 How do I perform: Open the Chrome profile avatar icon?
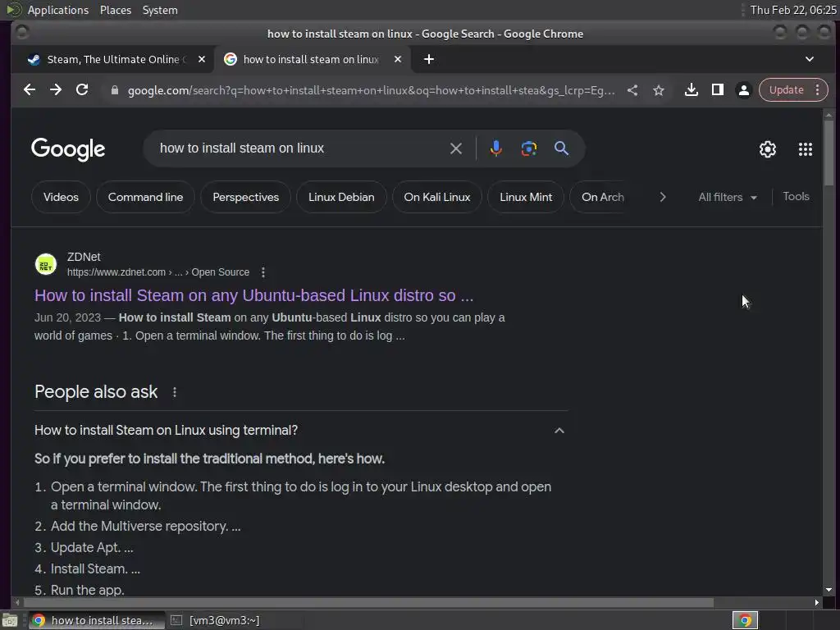[743, 90]
